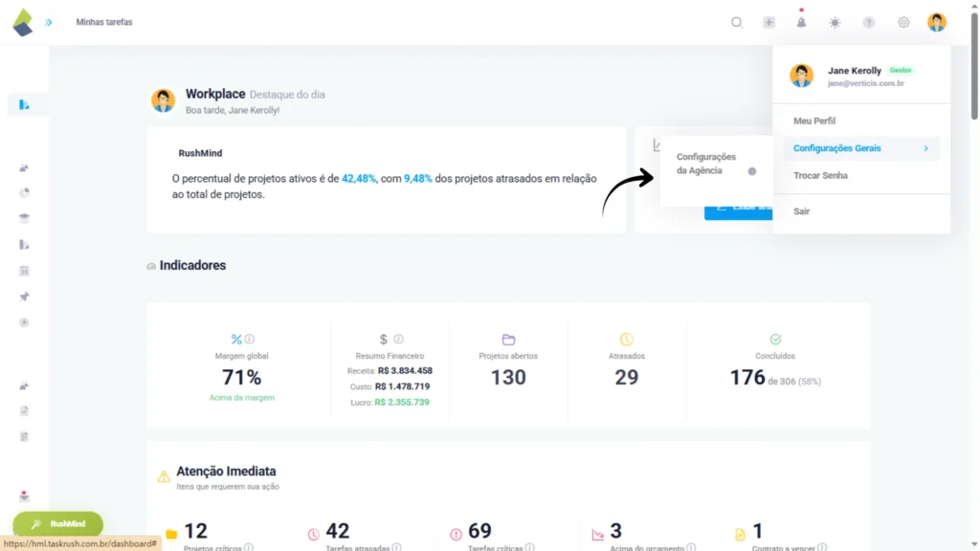Expand sidebar with double chevron arrows
The width and height of the screenshot is (980, 551).
tap(49, 22)
